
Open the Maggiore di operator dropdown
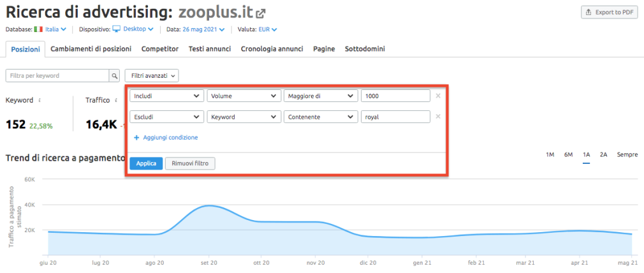point(320,96)
